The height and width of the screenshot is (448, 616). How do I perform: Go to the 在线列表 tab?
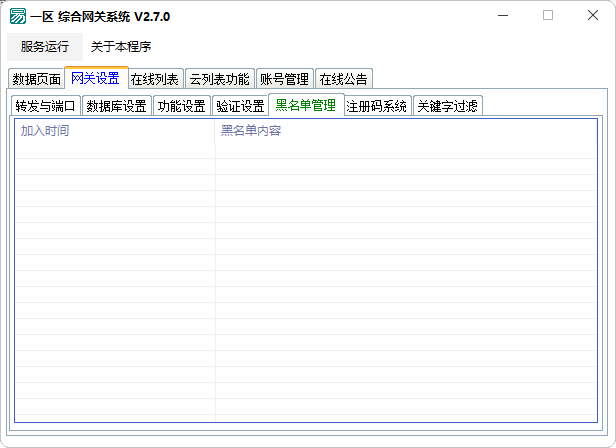click(x=155, y=79)
